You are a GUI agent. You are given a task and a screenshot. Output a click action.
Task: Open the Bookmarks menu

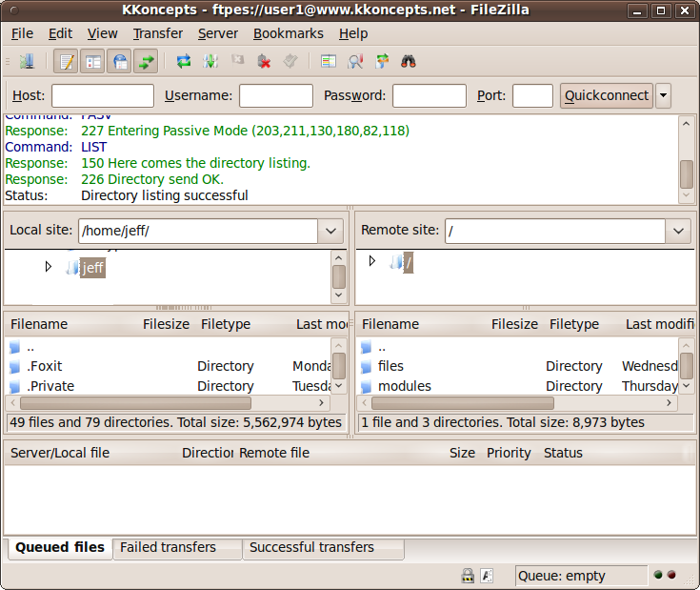pyautogui.click(x=289, y=33)
